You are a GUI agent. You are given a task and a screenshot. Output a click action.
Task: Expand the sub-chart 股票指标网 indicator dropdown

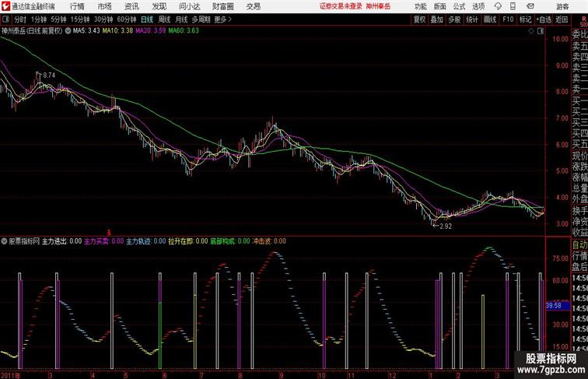[4, 241]
